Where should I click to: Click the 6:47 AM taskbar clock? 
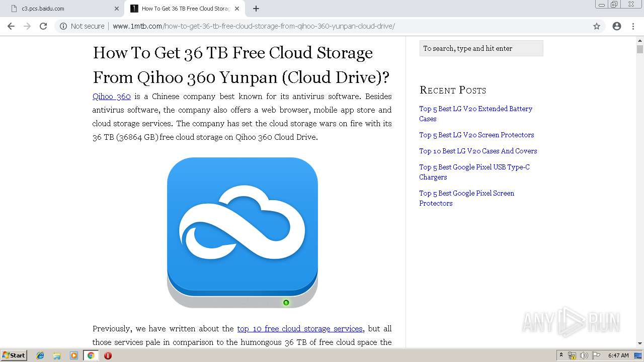[x=618, y=355]
